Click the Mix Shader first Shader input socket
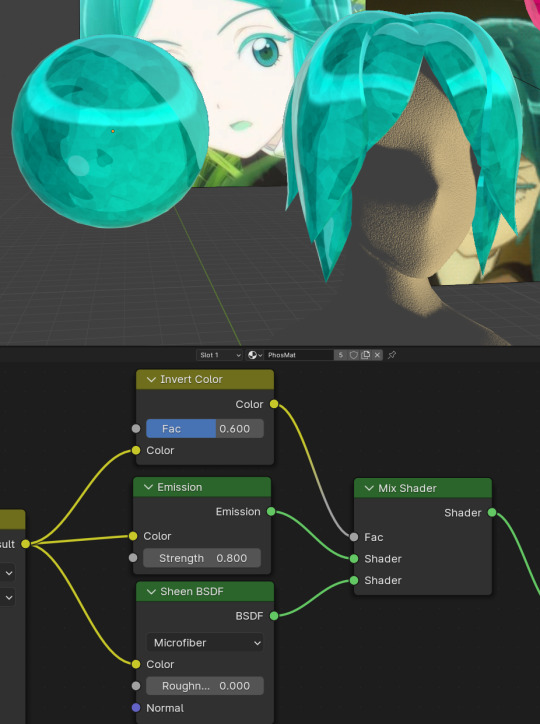This screenshot has width=540, height=724. (x=354, y=559)
